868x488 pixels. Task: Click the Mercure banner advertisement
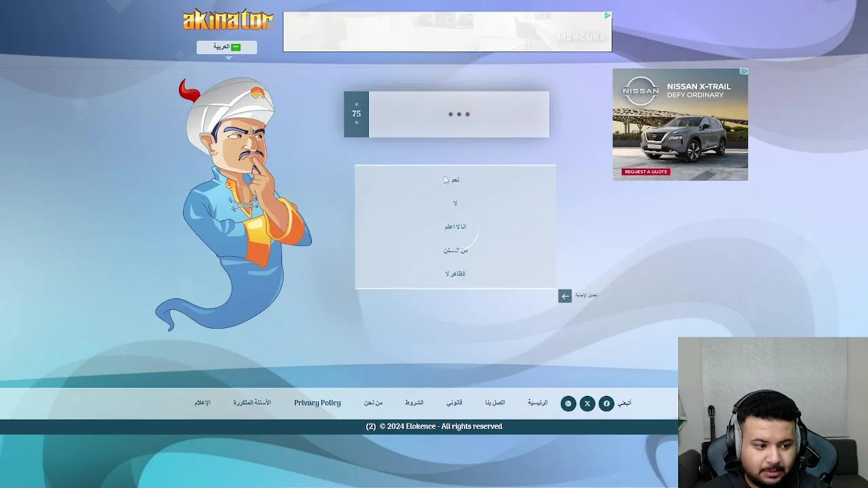[x=447, y=31]
